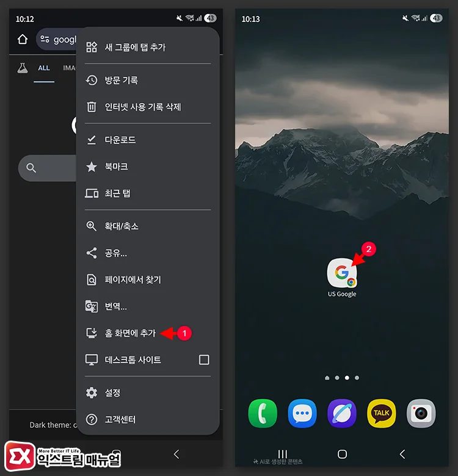The width and height of the screenshot is (458, 476).
Task: Select 번역... menu entry
Action: (x=148, y=306)
